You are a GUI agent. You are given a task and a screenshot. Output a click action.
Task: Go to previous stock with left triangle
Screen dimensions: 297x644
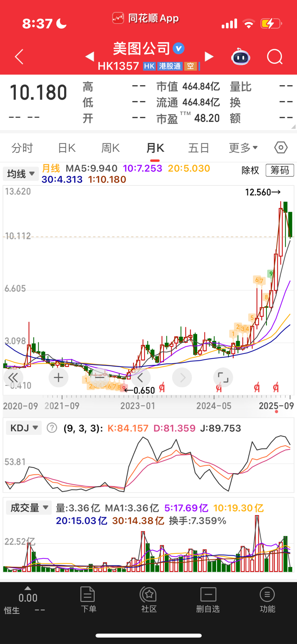90,57
